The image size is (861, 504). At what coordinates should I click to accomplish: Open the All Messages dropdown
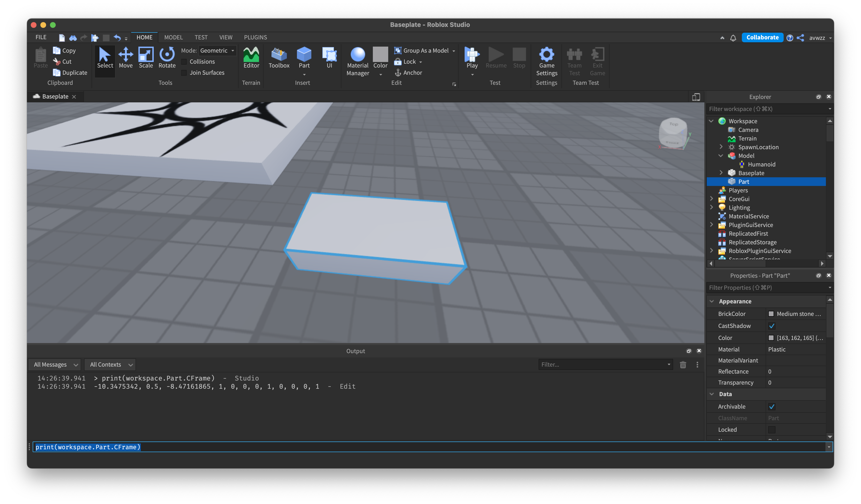(x=55, y=365)
